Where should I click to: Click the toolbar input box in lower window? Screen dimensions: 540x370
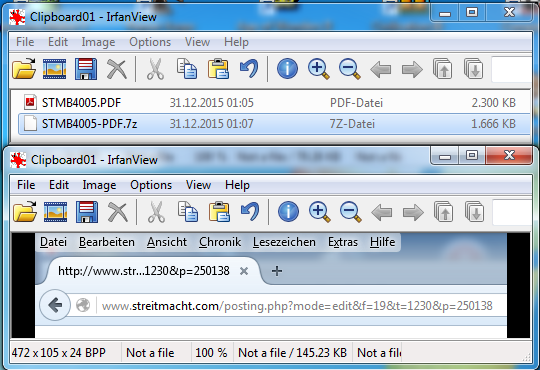(x=511, y=212)
